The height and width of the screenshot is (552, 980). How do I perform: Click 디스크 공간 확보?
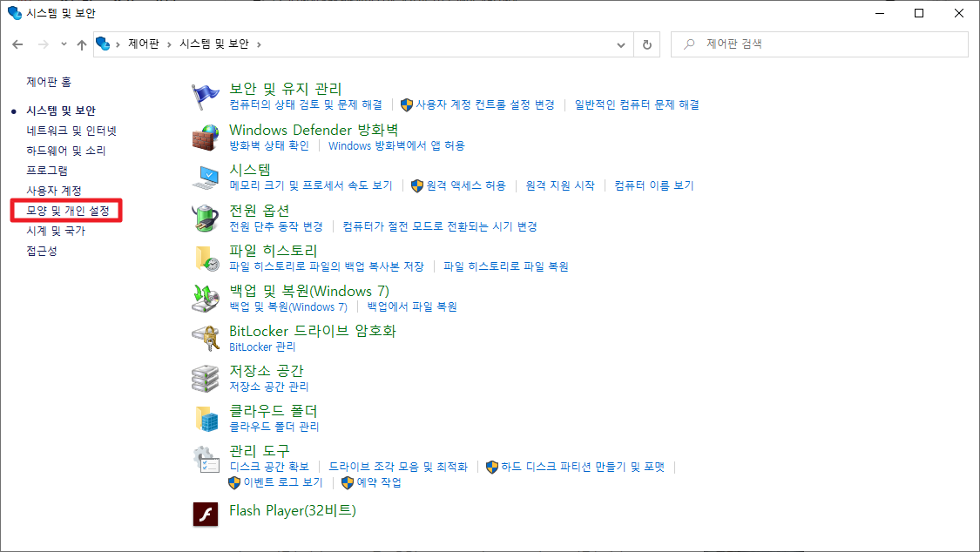click(269, 467)
